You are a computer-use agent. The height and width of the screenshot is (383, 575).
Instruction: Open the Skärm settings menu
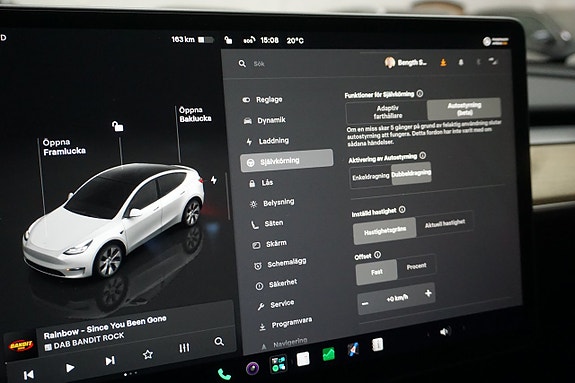point(269,244)
